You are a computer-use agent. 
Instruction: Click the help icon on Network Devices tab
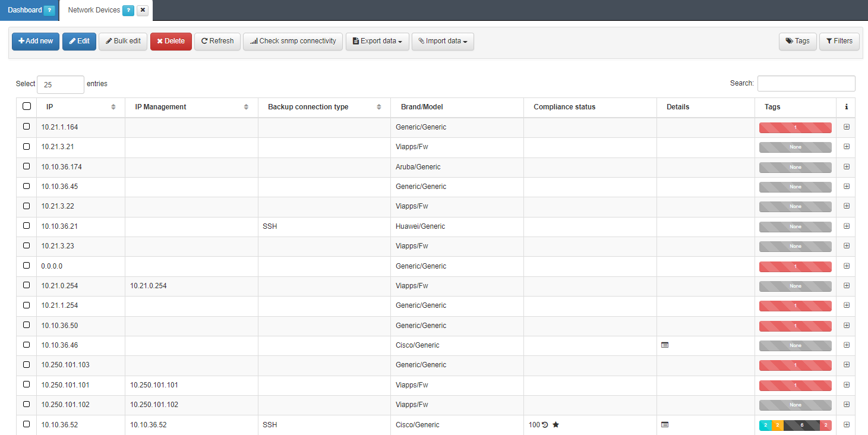pyautogui.click(x=128, y=10)
